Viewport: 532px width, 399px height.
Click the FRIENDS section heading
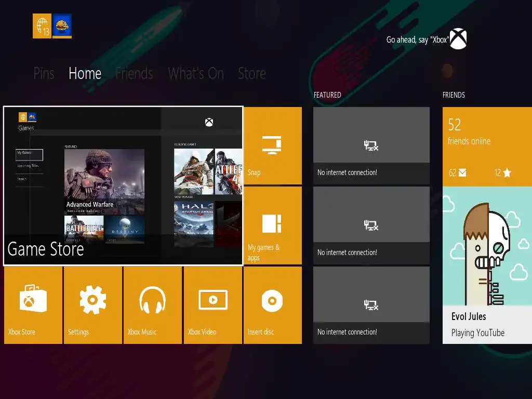[454, 95]
